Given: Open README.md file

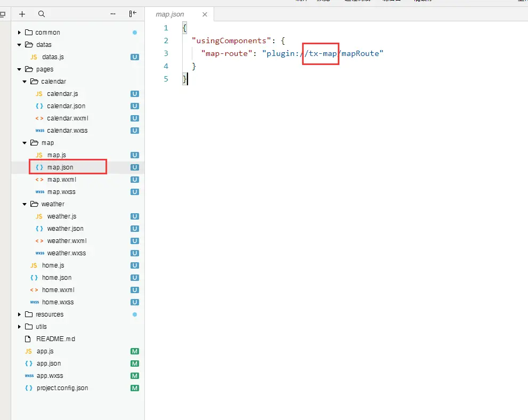Looking at the screenshot, I should click(x=55, y=339).
